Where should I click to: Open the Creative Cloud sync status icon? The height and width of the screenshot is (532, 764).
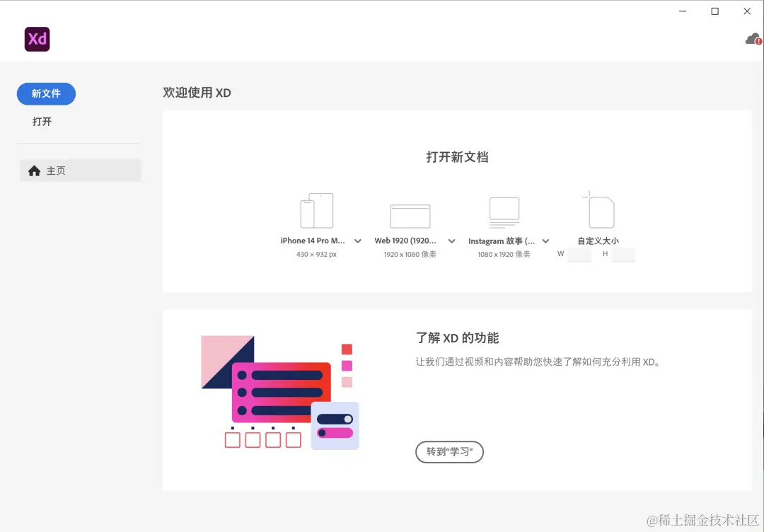[751, 39]
